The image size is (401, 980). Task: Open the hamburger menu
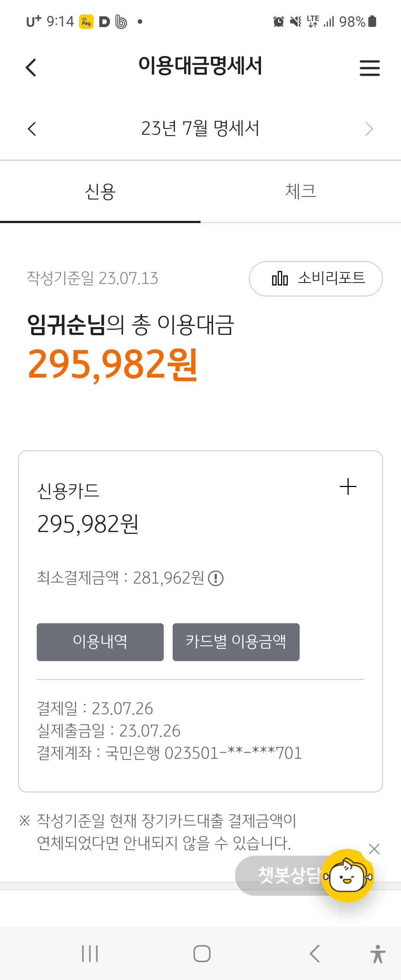coord(369,68)
